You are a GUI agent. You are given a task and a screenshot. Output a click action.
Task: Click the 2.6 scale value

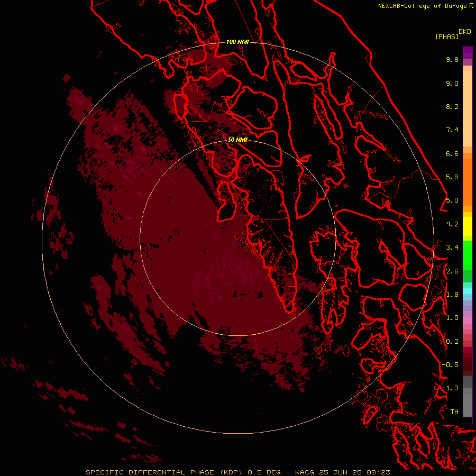(452, 271)
